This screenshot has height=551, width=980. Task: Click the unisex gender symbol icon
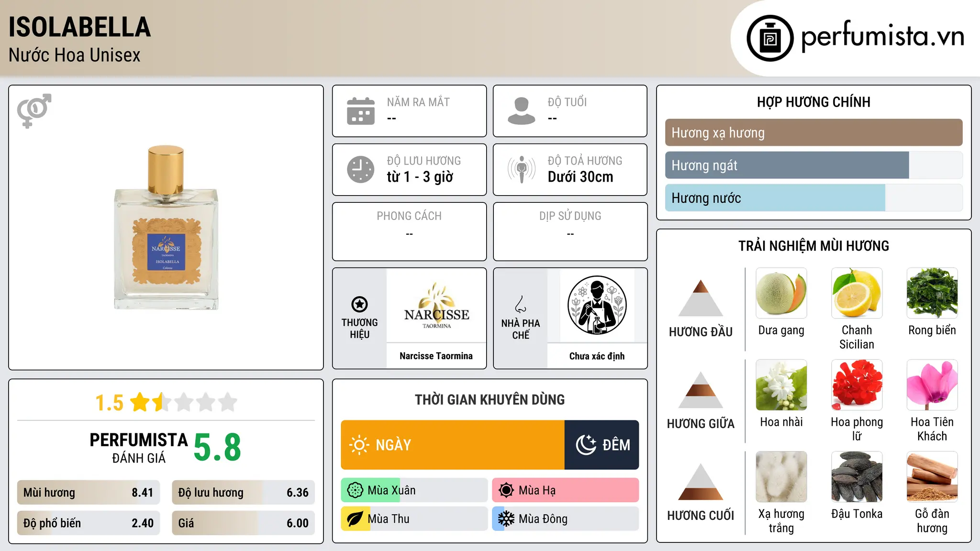click(x=34, y=110)
